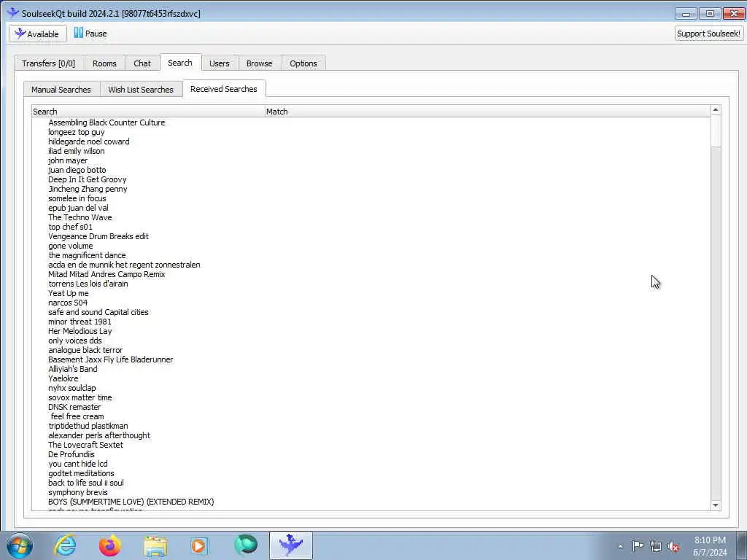Open Firefox from the taskbar
The image size is (747, 560).
pyautogui.click(x=109, y=545)
